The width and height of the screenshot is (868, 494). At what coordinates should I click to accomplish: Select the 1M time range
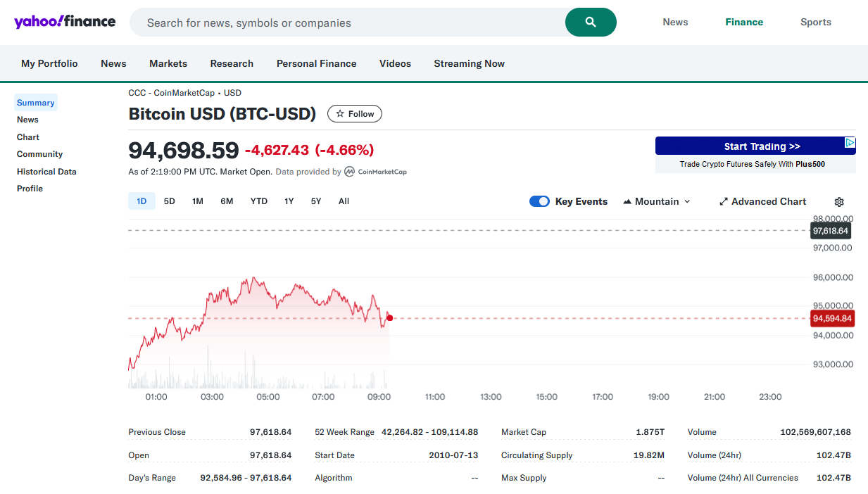click(198, 201)
